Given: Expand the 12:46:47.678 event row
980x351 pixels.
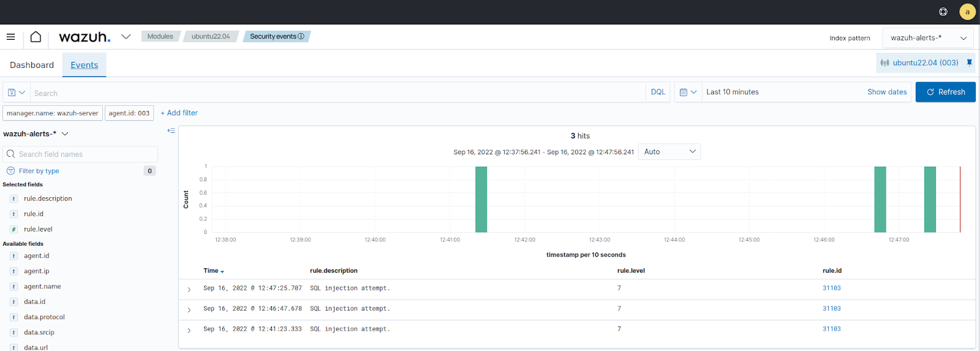Looking at the screenshot, I should click(x=189, y=310).
